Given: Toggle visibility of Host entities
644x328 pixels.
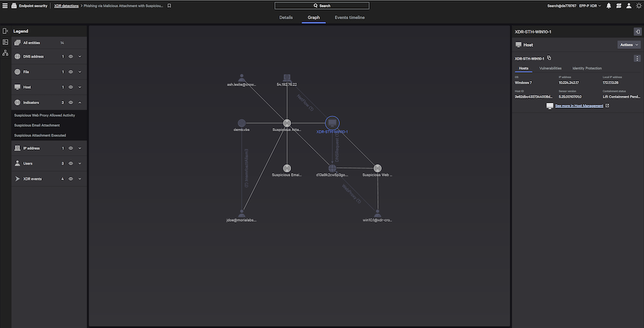Looking at the screenshot, I should (x=71, y=87).
